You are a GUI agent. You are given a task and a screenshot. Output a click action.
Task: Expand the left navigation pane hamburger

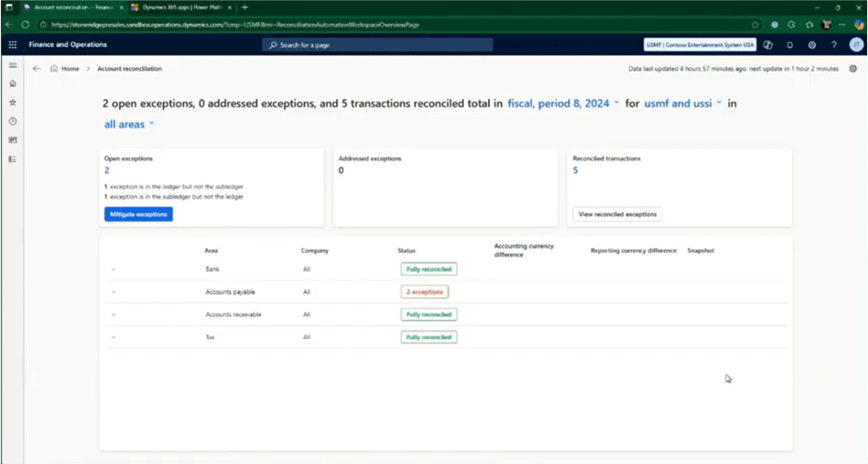(x=12, y=66)
